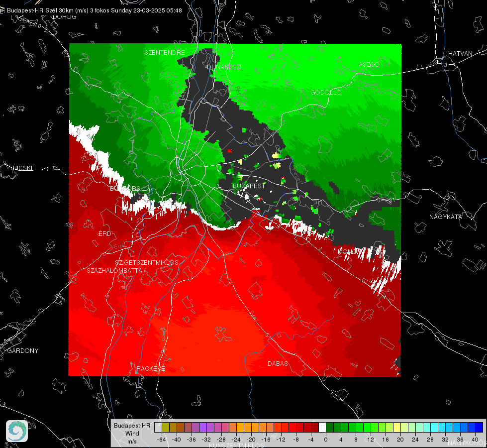Click the 'SZENTENDRE' map label
This screenshot has height=448, width=487.
click(165, 53)
